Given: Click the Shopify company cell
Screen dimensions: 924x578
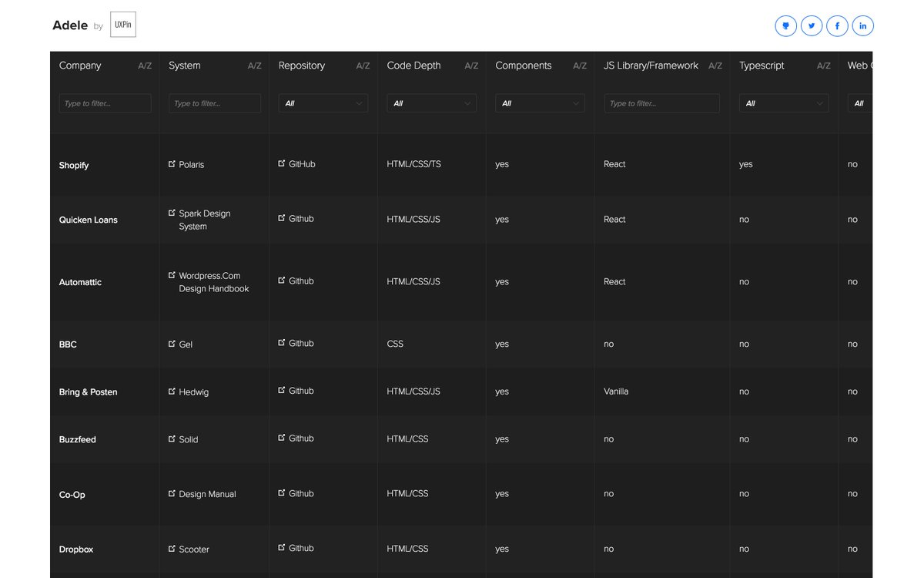Looking at the screenshot, I should click(x=74, y=166).
